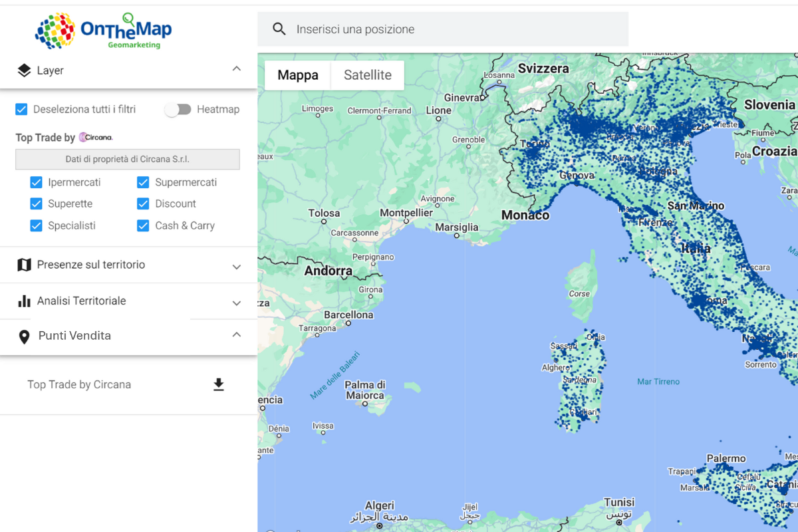Uncheck the Ipermercati checkbox

[x=37, y=182]
